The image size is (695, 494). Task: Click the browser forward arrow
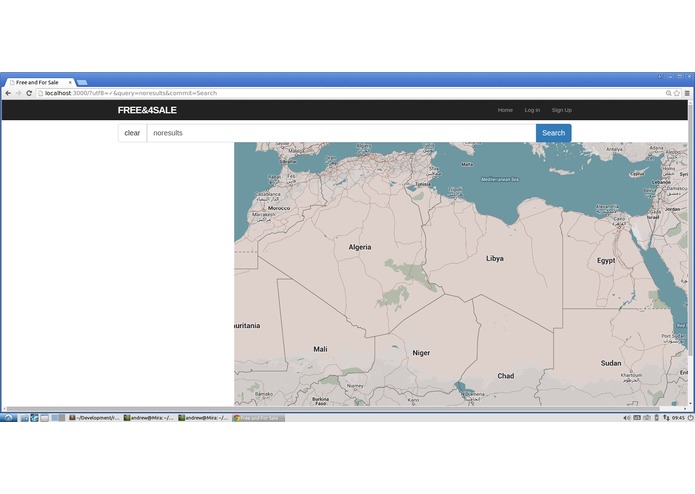19,93
